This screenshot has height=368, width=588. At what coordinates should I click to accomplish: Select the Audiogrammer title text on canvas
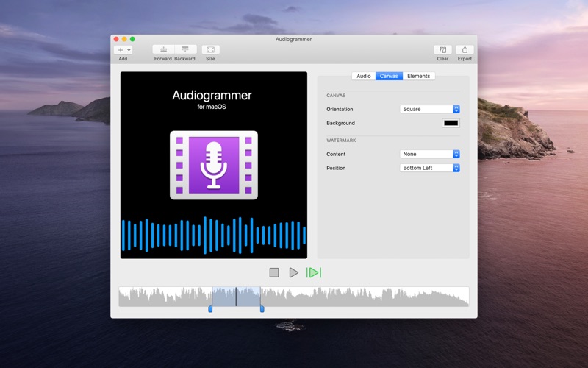(212, 95)
